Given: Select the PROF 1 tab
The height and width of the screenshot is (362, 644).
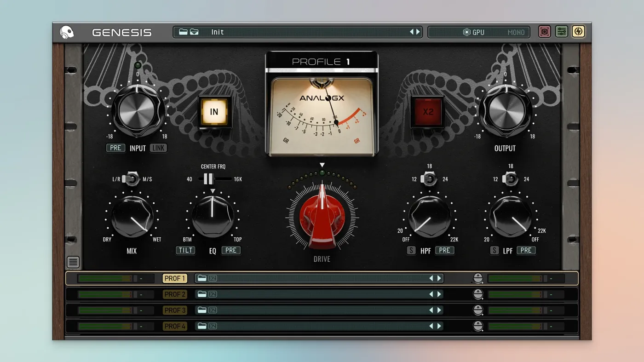Looking at the screenshot, I should pyautogui.click(x=175, y=278).
